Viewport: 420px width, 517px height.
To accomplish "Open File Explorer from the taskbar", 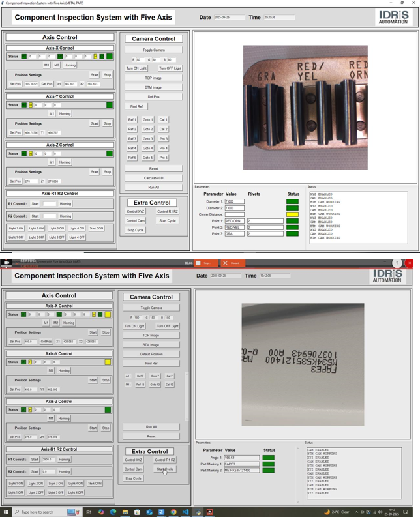I will click(125, 512).
